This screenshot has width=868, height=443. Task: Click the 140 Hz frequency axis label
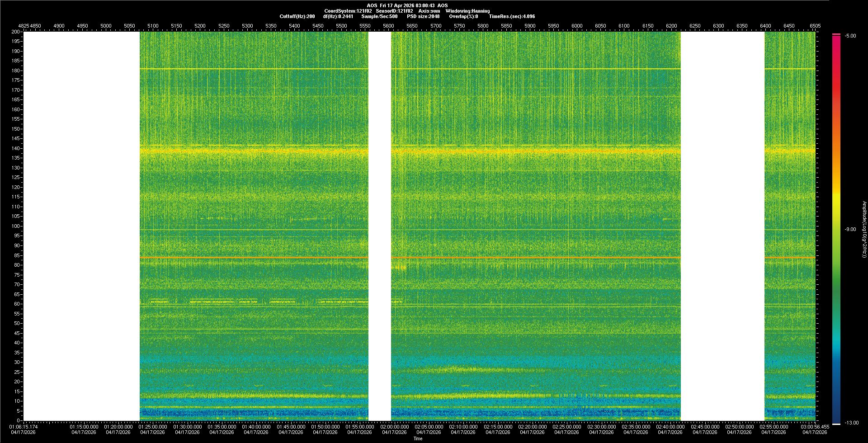[16, 148]
